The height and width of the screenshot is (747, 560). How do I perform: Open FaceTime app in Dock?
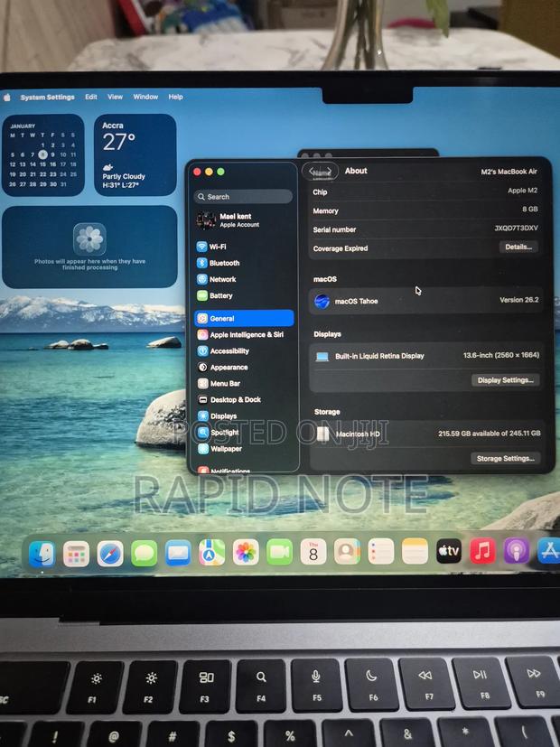(x=279, y=552)
